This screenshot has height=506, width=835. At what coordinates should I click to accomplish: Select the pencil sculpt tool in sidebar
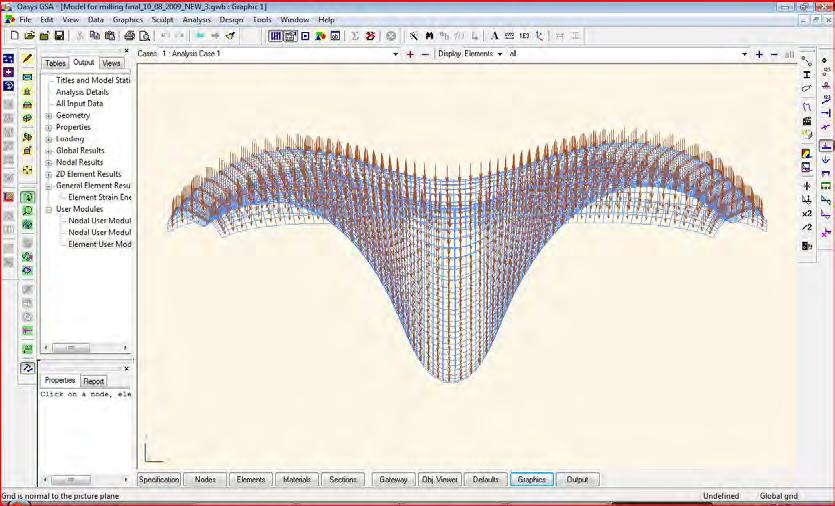coord(27,60)
